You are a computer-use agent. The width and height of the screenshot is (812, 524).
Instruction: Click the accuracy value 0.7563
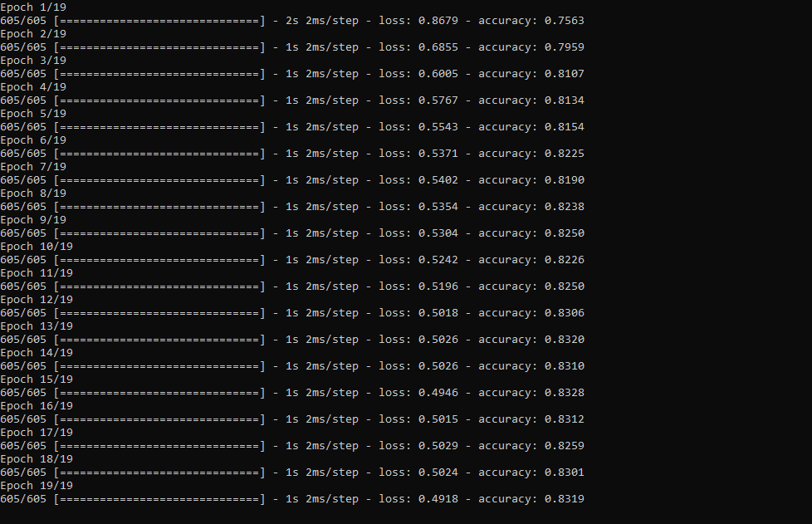pyautogui.click(x=564, y=21)
